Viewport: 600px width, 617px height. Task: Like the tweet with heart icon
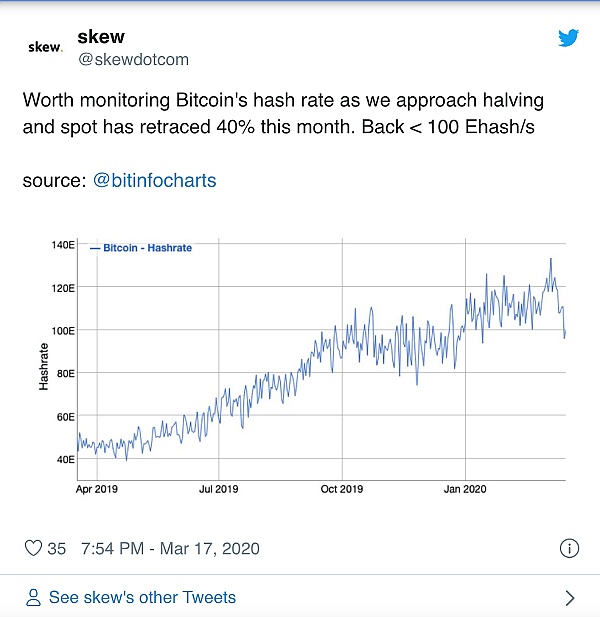click(33, 548)
